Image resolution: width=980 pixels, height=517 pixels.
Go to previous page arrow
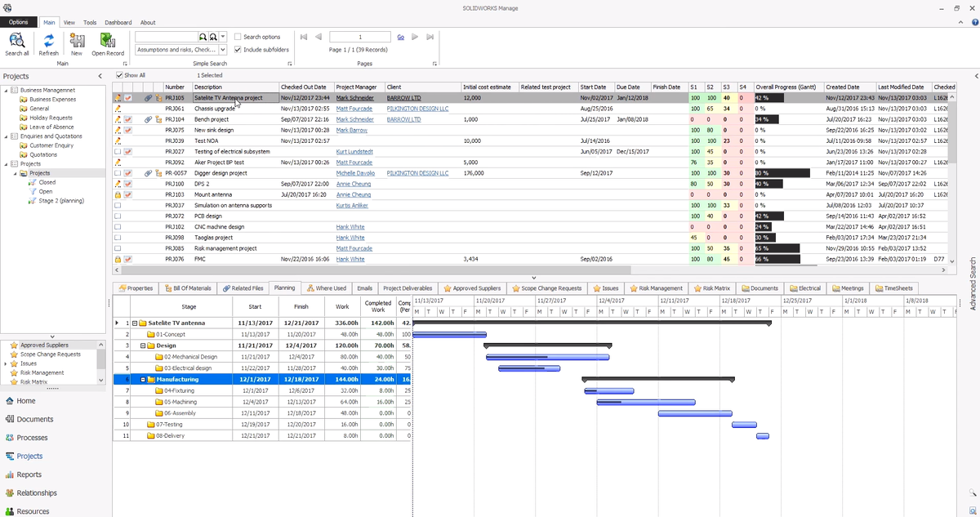(318, 37)
